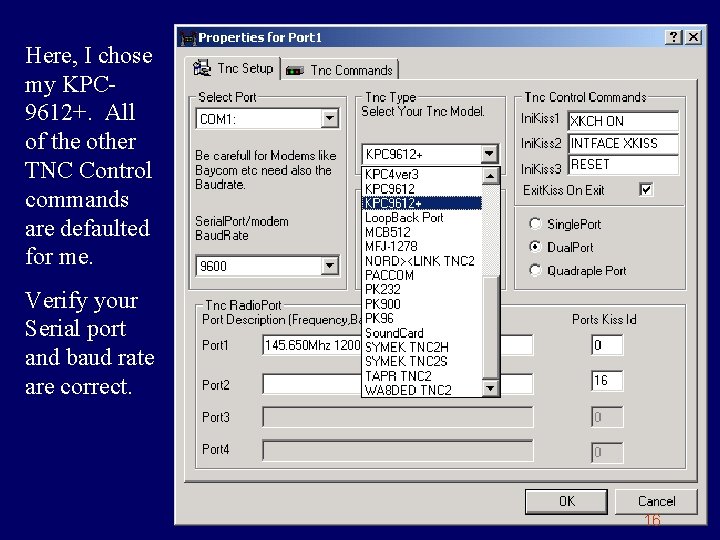Pick NORD><LINK TNC2 in the list
The height and width of the screenshot is (540, 720).
click(420, 261)
